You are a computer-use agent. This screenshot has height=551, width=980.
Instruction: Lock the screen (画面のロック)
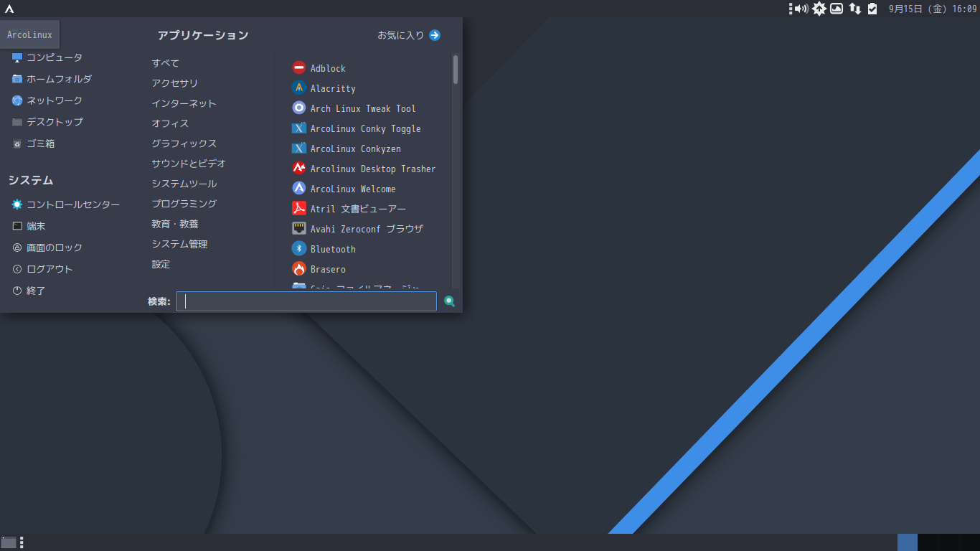click(47, 248)
